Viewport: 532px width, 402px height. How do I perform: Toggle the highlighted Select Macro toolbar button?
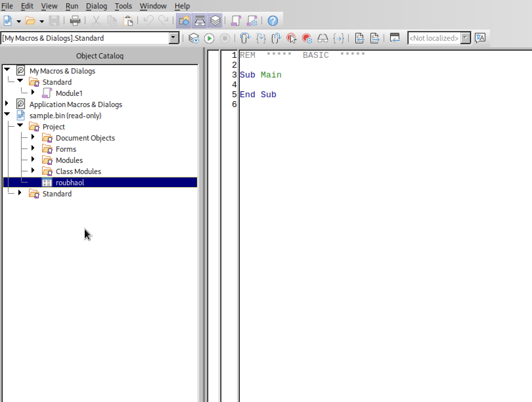200,21
